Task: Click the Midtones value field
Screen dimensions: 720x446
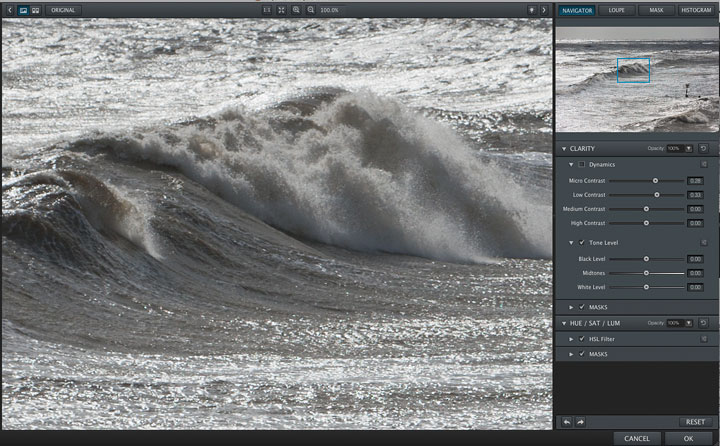Action: [695, 273]
